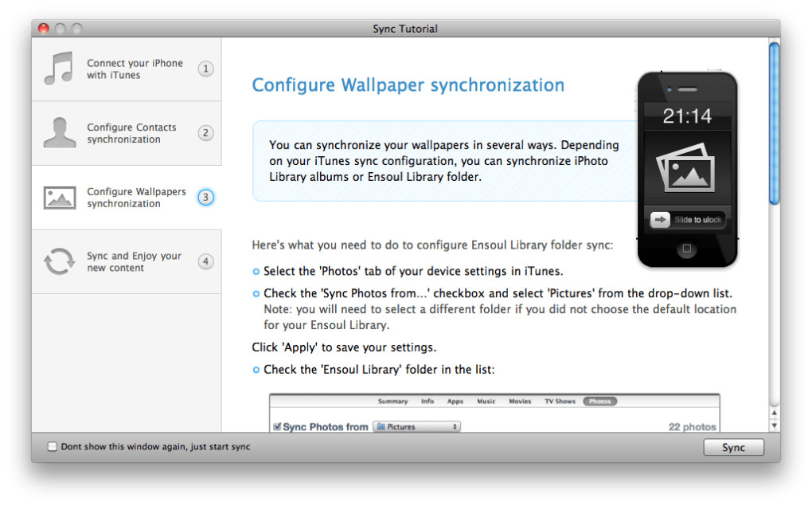
Task: Click the Music tab in the iTunes image
Action: click(x=486, y=402)
